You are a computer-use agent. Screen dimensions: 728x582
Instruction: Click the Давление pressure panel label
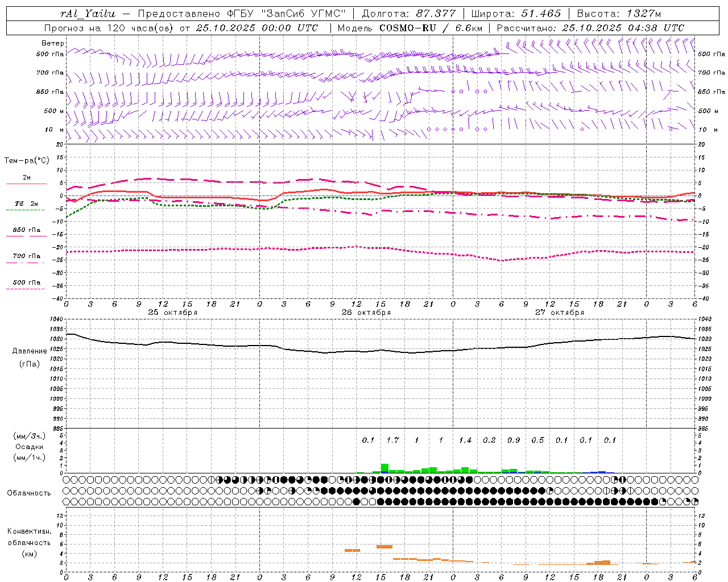(x=30, y=351)
